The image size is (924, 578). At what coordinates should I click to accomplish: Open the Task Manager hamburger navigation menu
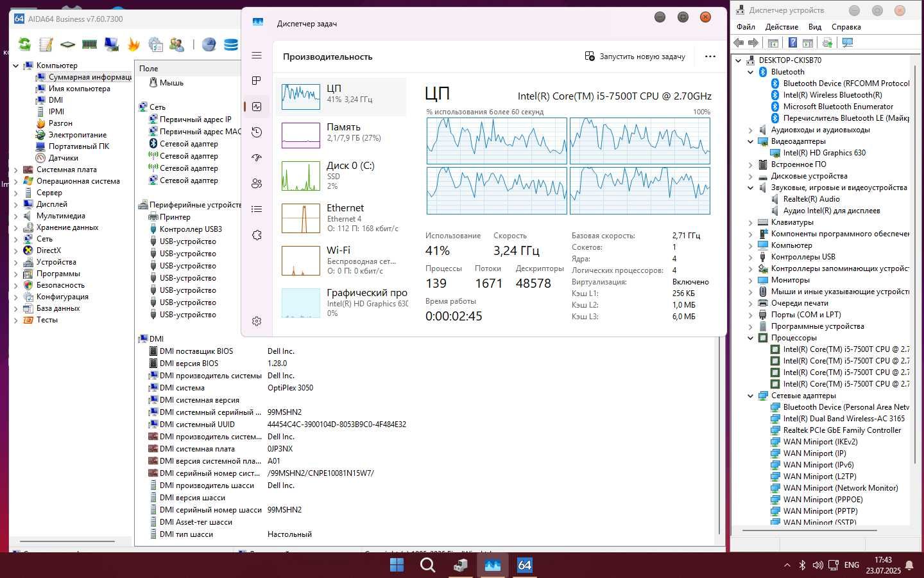click(x=257, y=55)
